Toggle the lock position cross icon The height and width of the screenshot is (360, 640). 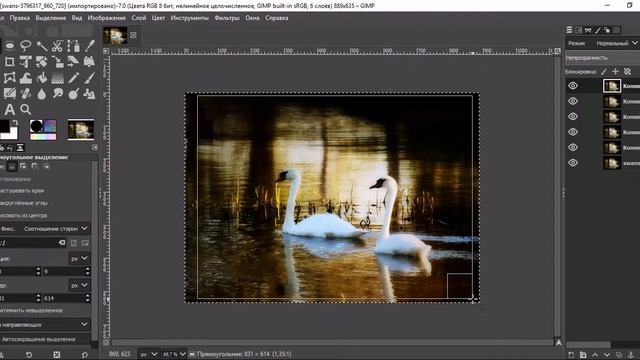[616, 71]
